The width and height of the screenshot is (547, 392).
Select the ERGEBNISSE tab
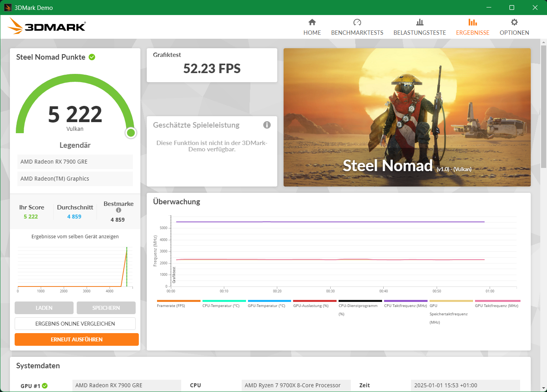point(473,27)
